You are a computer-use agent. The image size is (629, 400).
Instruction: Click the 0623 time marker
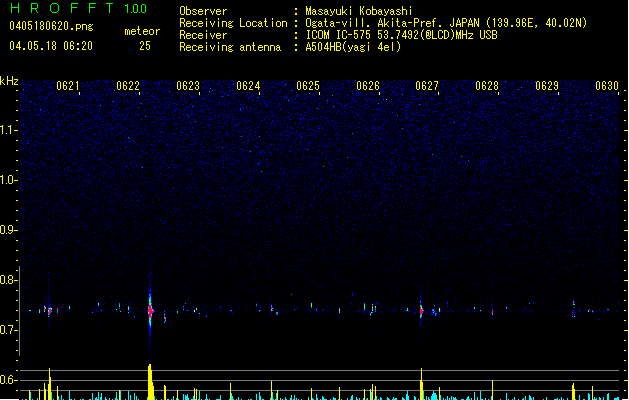[x=188, y=86]
